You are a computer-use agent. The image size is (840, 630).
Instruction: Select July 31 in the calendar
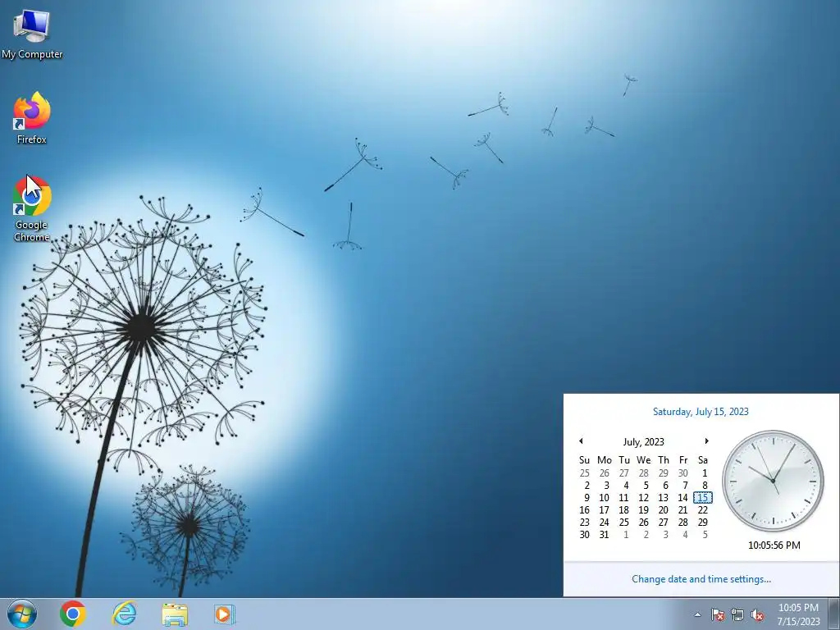point(605,535)
